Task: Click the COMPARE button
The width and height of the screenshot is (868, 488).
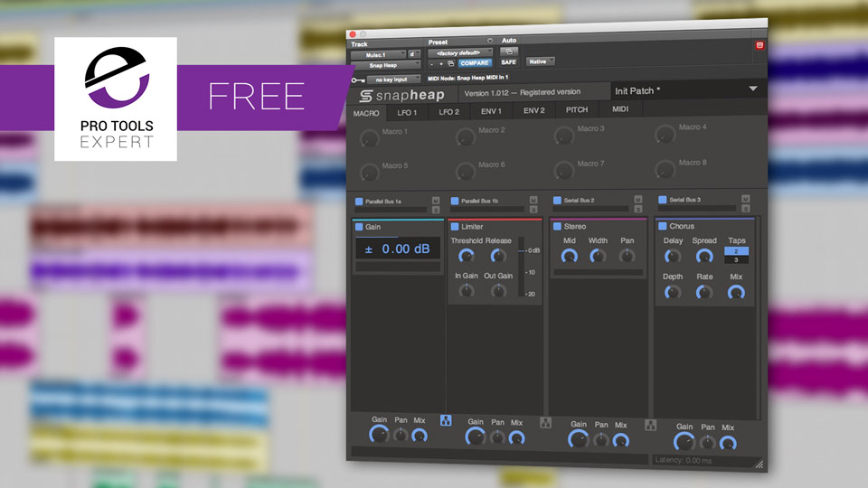Action: click(x=475, y=63)
